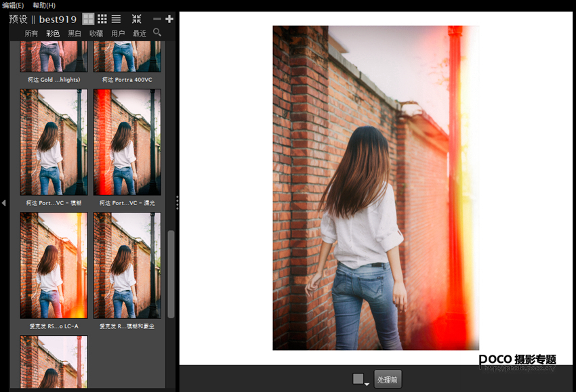Choose the 柯达 Portra 400VC preset thumbnail

pyautogui.click(x=127, y=56)
